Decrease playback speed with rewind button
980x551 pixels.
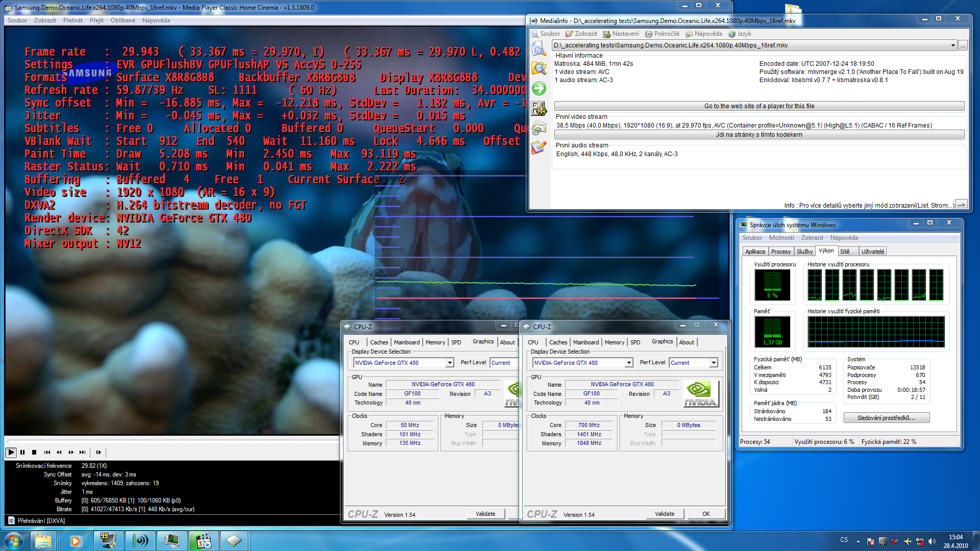(59, 452)
